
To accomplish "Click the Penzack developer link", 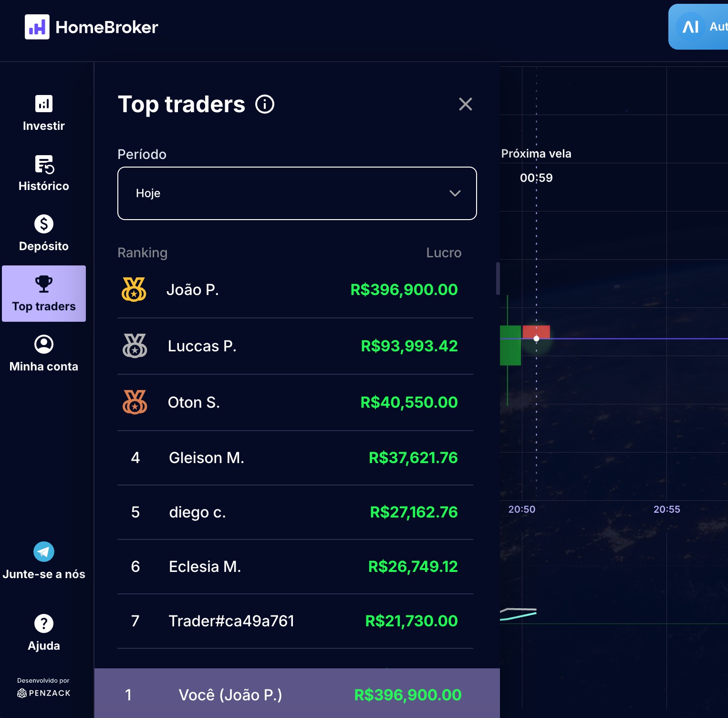I will pos(44,693).
